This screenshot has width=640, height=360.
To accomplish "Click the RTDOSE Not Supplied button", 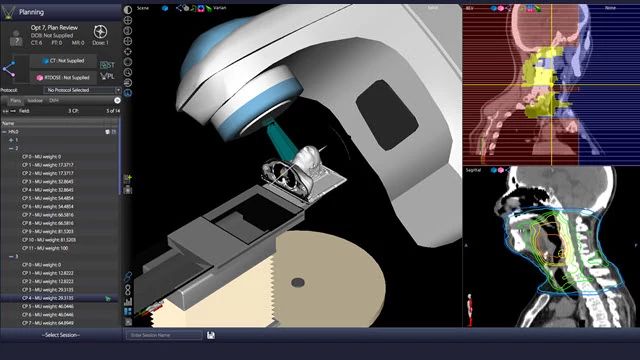I will [x=63, y=78].
